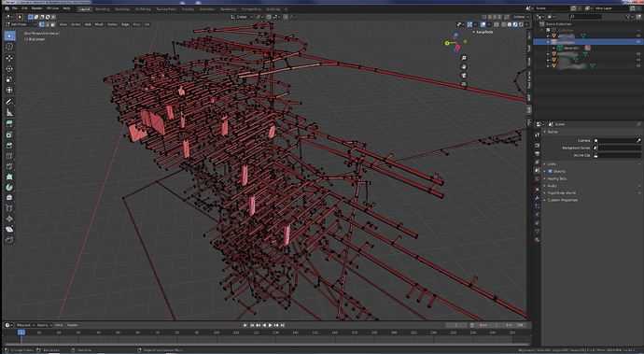Click the blue gizmo Z axis ball
This screenshot has height=354, width=644.
[x=455, y=35]
